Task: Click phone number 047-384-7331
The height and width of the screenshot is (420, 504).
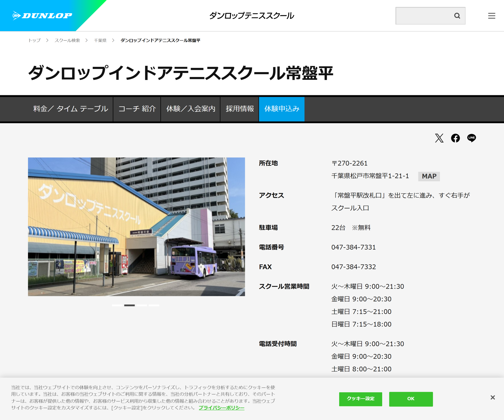Action: [354, 247]
